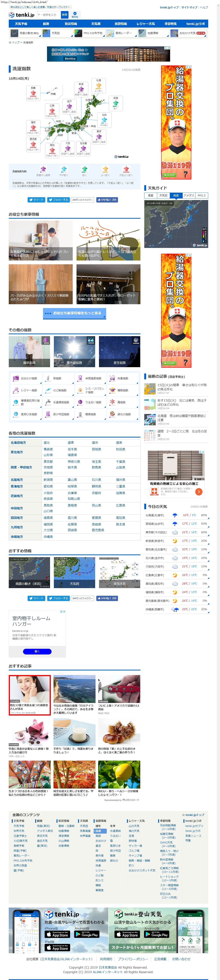Click the 検索 search button
Viewport: 220px width, 980px height.
64,14
